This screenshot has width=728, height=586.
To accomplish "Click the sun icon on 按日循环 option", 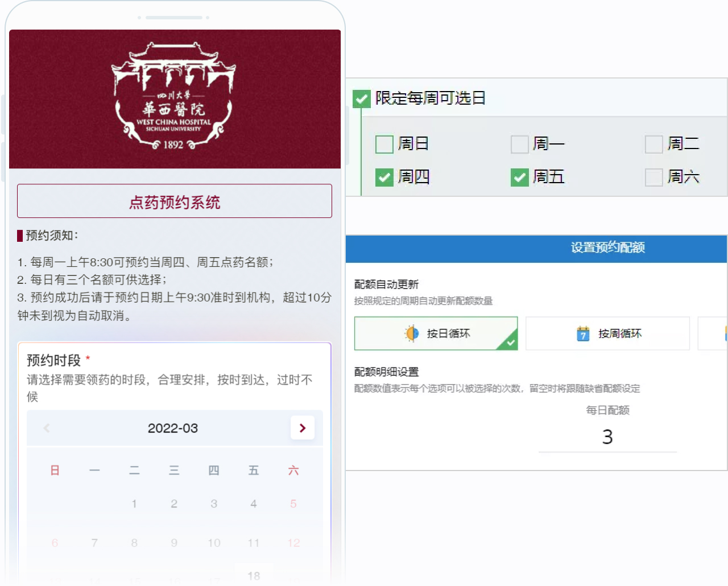I will pos(411,333).
